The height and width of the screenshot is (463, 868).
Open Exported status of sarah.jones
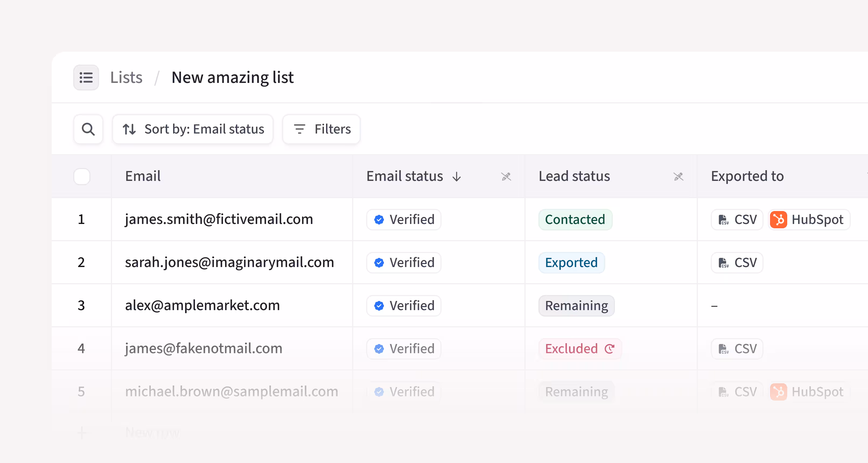pos(572,262)
